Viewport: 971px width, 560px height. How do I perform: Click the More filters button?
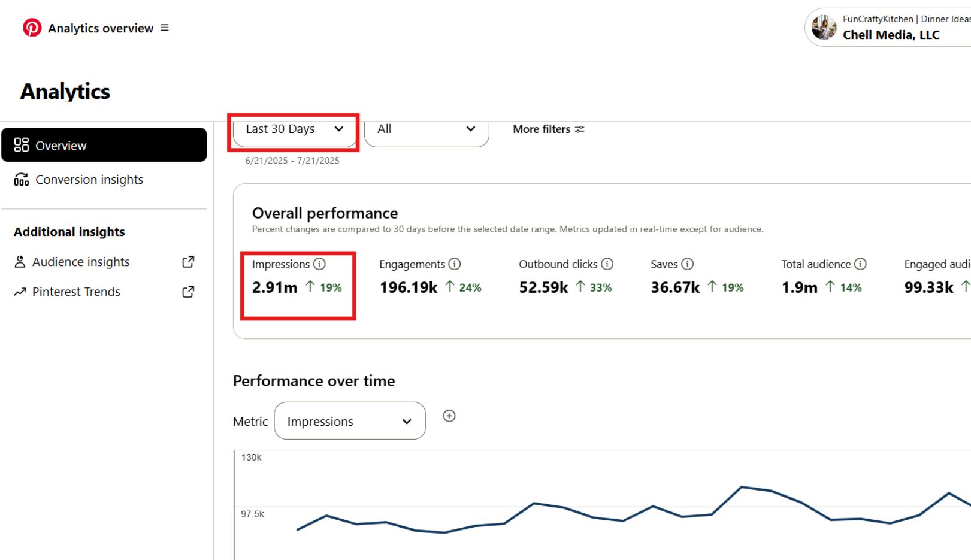point(548,129)
